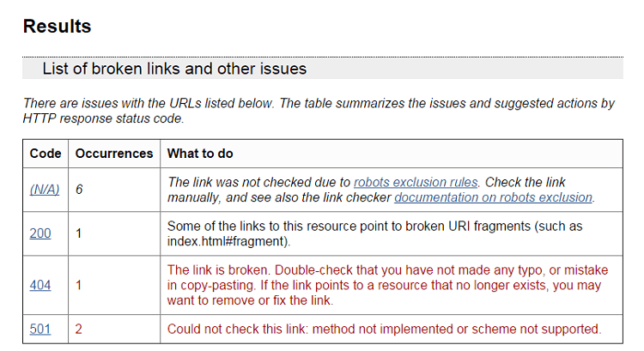This screenshot has width=644, height=351.
Task: Follow the robots exclusion rules link
Action: pos(416,182)
